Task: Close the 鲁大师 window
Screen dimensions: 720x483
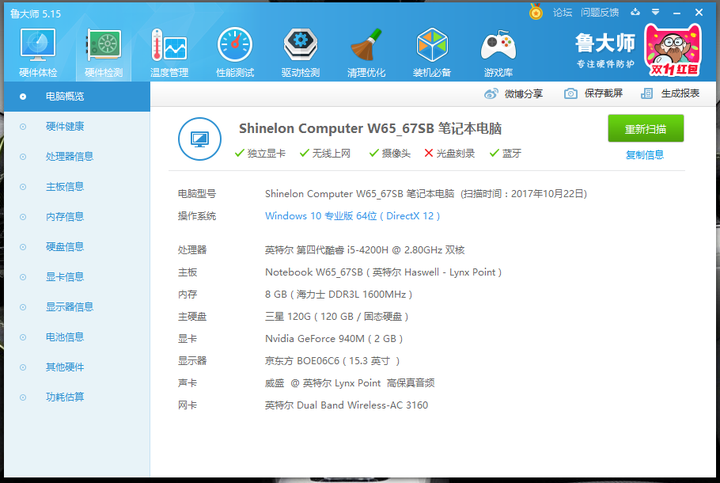Action: pyautogui.click(x=699, y=12)
